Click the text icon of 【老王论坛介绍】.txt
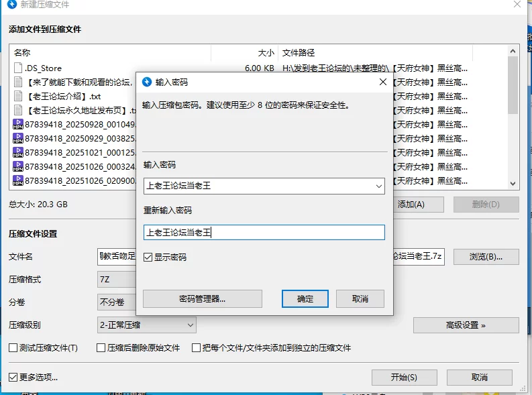Viewport: 532px width, 395px height. tap(18, 96)
